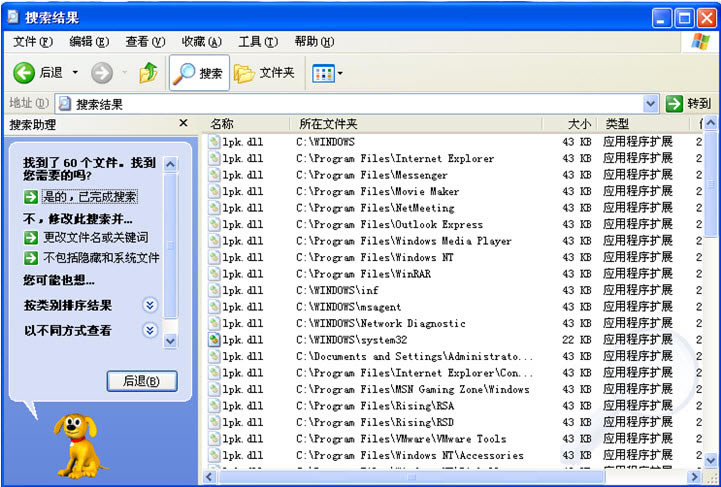Select lpk.dll icon in C:\WINDOWS row
Viewport: 721px width, 487px height.
click(x=214, y=142)
